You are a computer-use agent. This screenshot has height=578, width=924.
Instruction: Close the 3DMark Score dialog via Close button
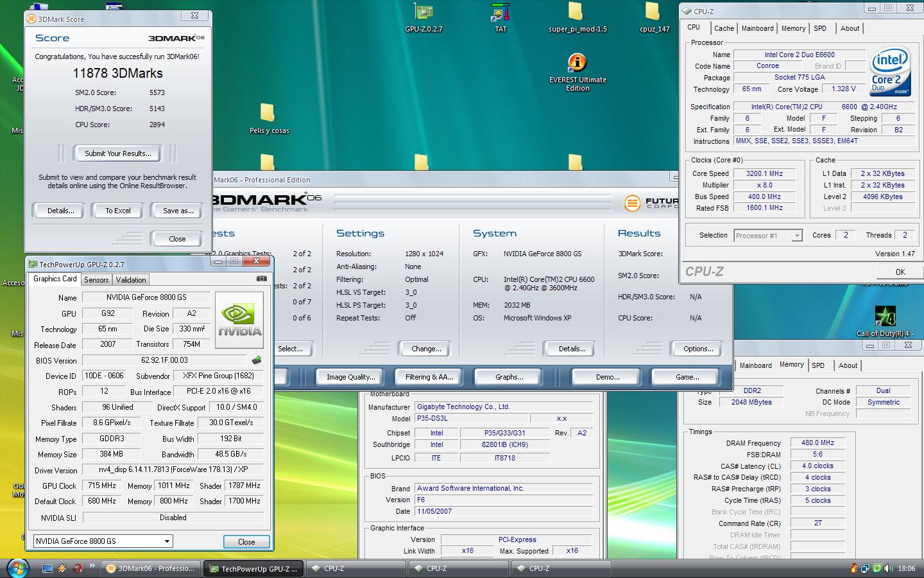(x=178, y=239)
